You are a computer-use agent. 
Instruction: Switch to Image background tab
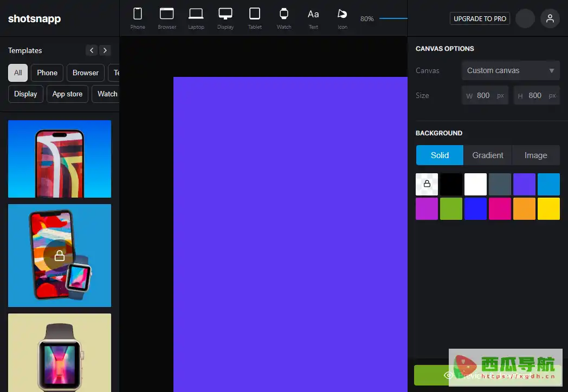536,155
